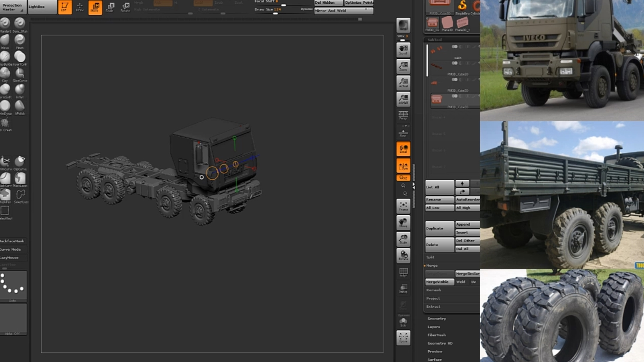Click the BPR render button

pos(403,25)
